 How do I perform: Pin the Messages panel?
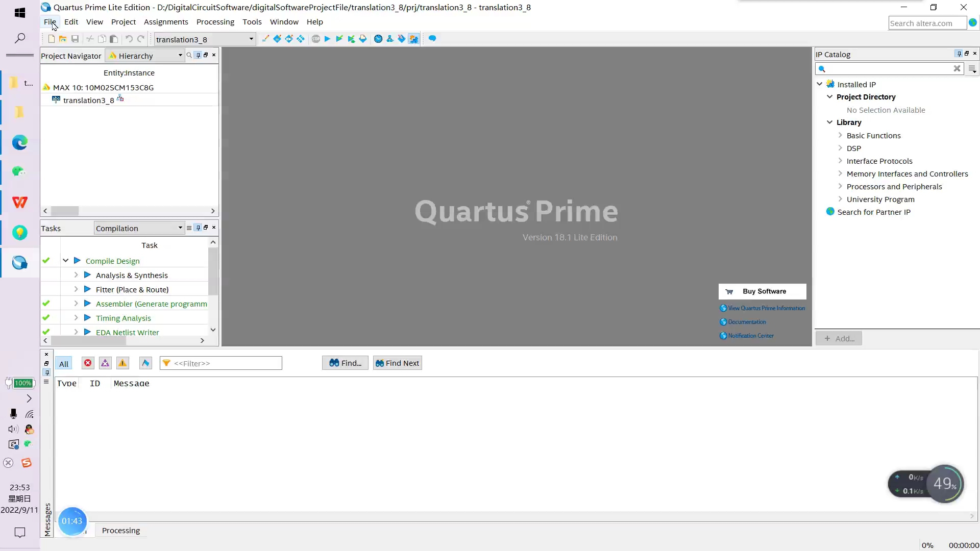46,372
